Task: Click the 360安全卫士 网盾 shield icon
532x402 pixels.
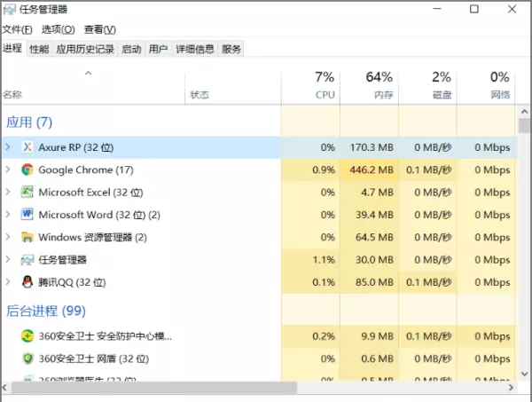Action: [27, 359]
